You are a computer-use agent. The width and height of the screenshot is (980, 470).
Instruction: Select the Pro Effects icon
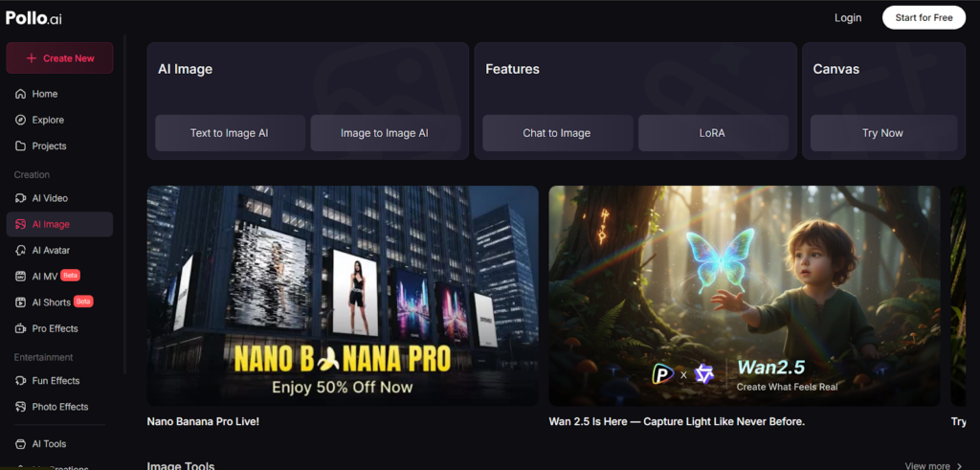(21, 328)
